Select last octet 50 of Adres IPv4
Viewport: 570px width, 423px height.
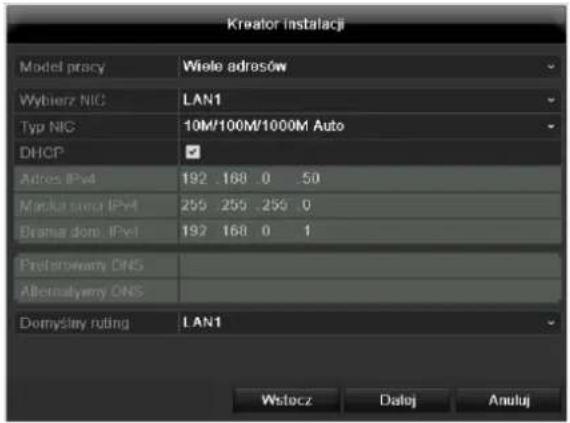pos(310,178)
